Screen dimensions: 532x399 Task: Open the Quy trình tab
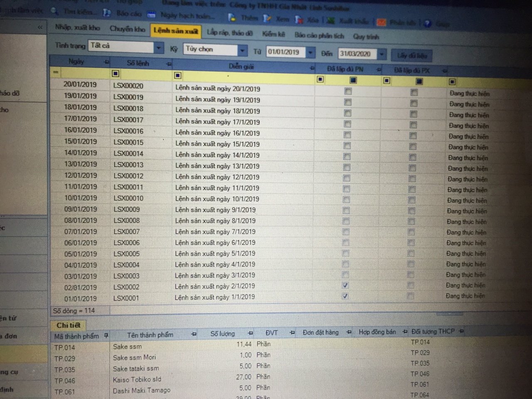click(x=366, y=37)
